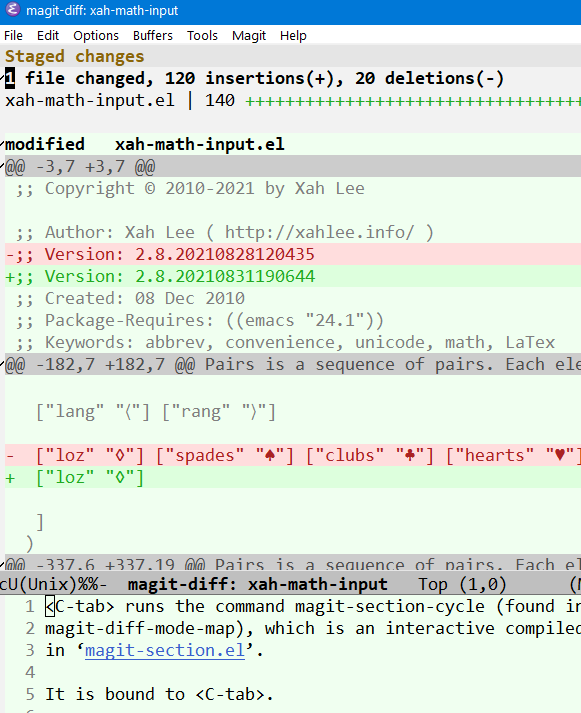The height and width of the screenshot is (713, 581).
Task: Open the Options menu
Action: click(x=96, y=35)
